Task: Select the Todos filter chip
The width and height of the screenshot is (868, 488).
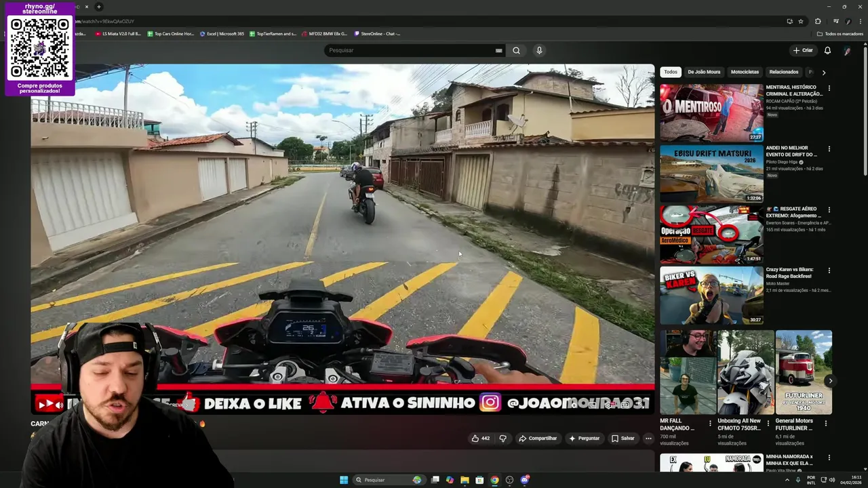Action: click(671, 72)
